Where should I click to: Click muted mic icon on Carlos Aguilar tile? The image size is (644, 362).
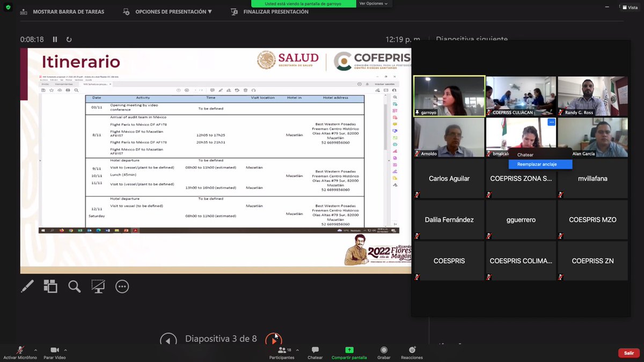pyautogui.click(x=417, y=195)
